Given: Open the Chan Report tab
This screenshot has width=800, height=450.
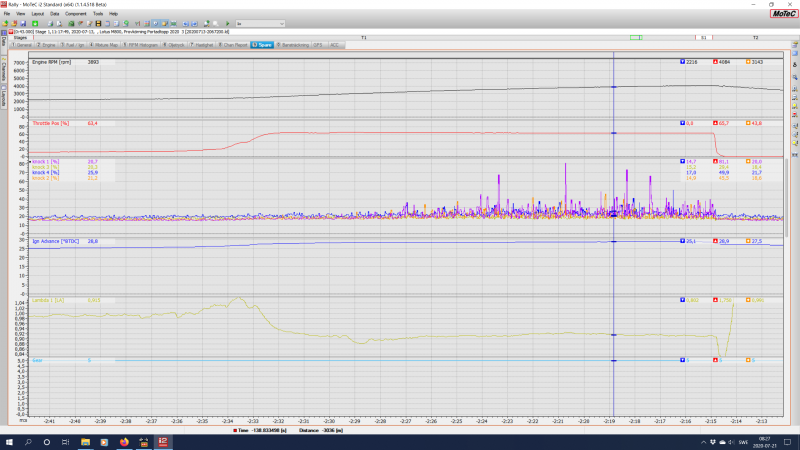Looking at the screenshot, I should click(230, 45).
